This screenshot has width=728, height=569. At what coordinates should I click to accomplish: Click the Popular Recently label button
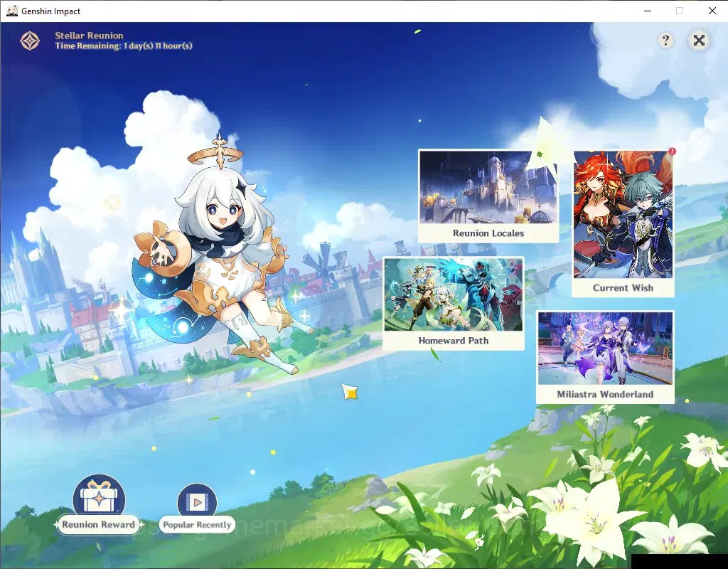pos(197,525)
